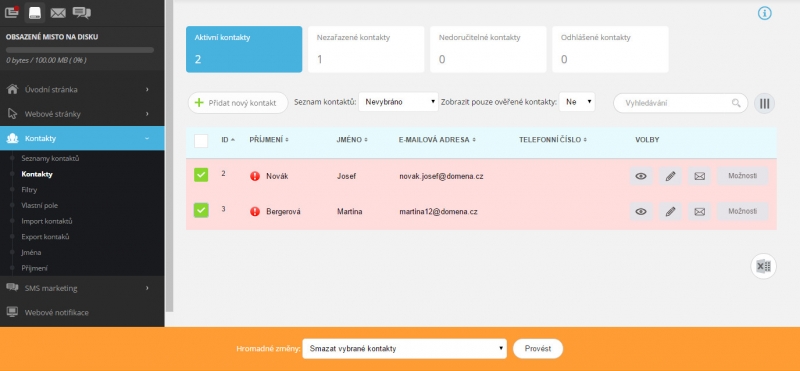Click the Provést button
This screenshot has width=800, height=371.
(538, 349)
